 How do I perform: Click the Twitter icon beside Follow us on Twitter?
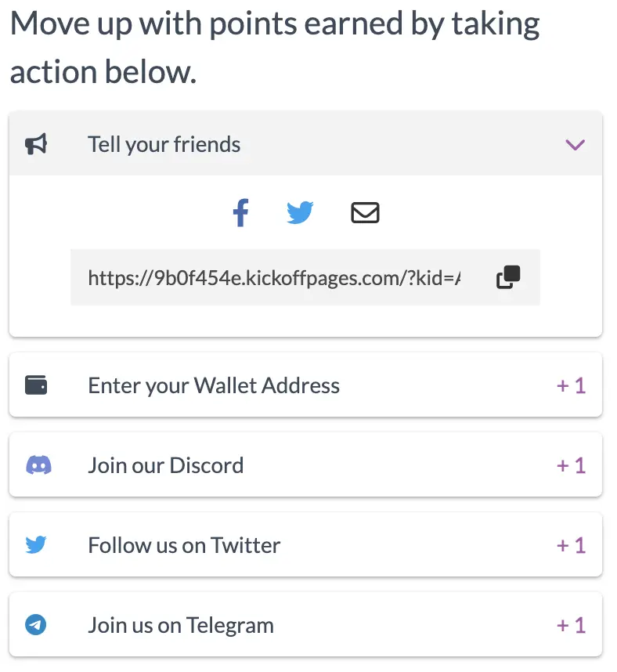[x=36, y=545]
